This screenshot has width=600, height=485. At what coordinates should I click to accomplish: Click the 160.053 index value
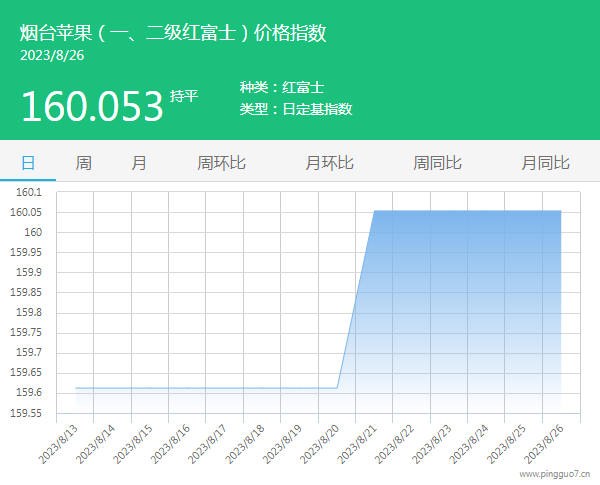[x=91, y=106]
